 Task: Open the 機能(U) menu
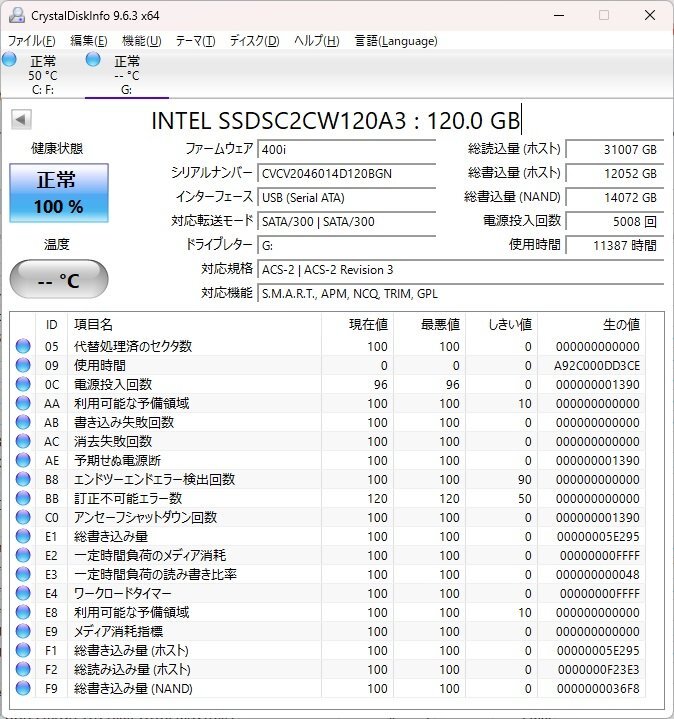coord(142,41)
